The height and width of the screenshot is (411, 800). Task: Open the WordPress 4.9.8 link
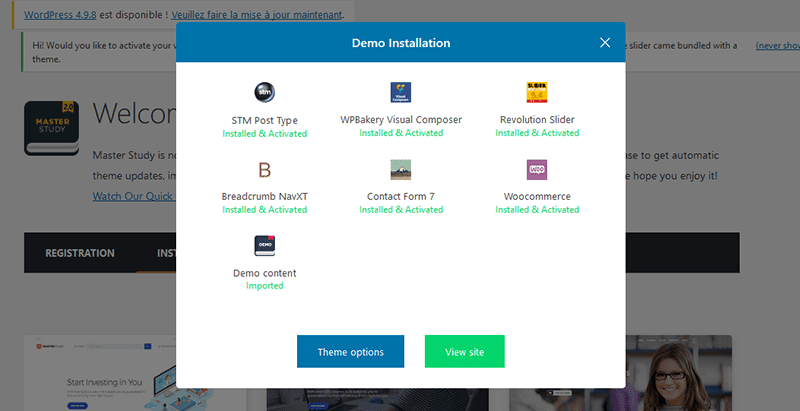pyautogui.click(x=60, y=15)
